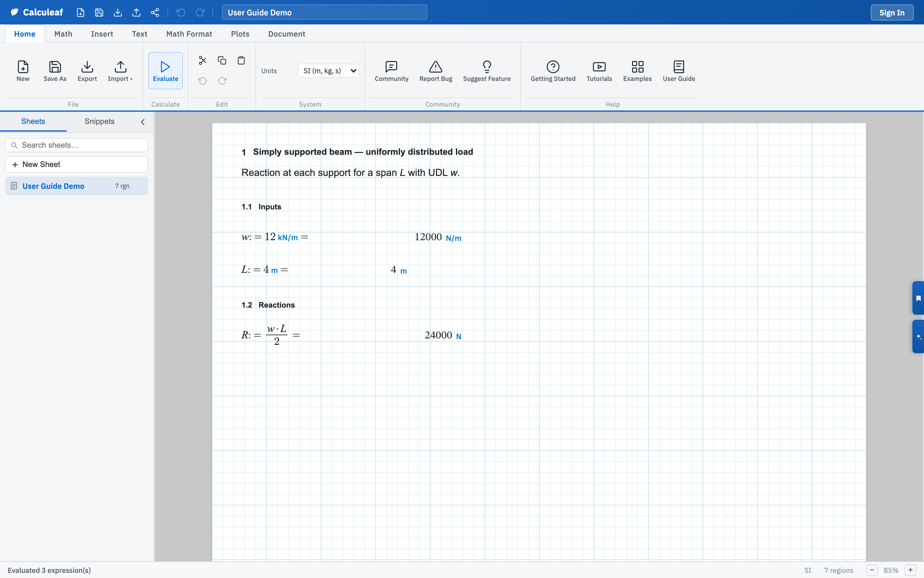Click the 12000 N/m result
Viewport: 924px width, 578px height.
tap(438, 237)
